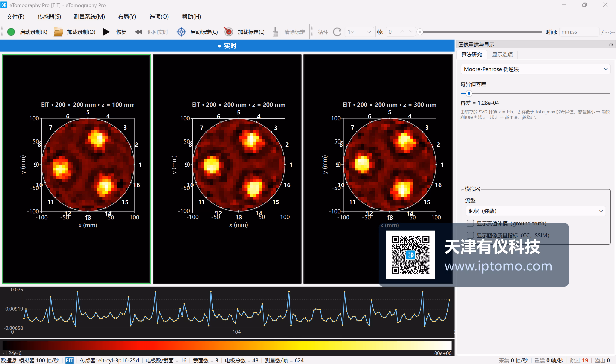The image size is (616, 364).
Task: Decrease the frame number with down arrow
Action: click(411, 32)
